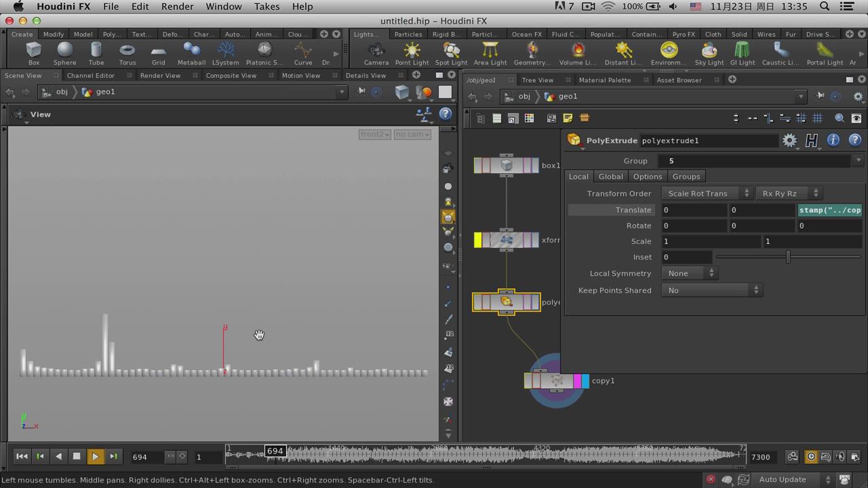Jump to the first frame
The height and width of the screenshot is (488, 868).
(x=22, y=457)
